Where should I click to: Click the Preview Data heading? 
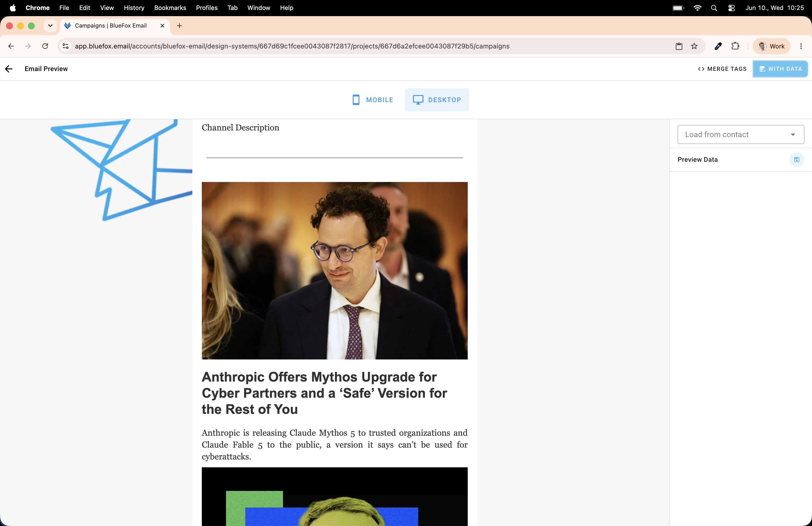pyautogui.click(x=697, y=159)
